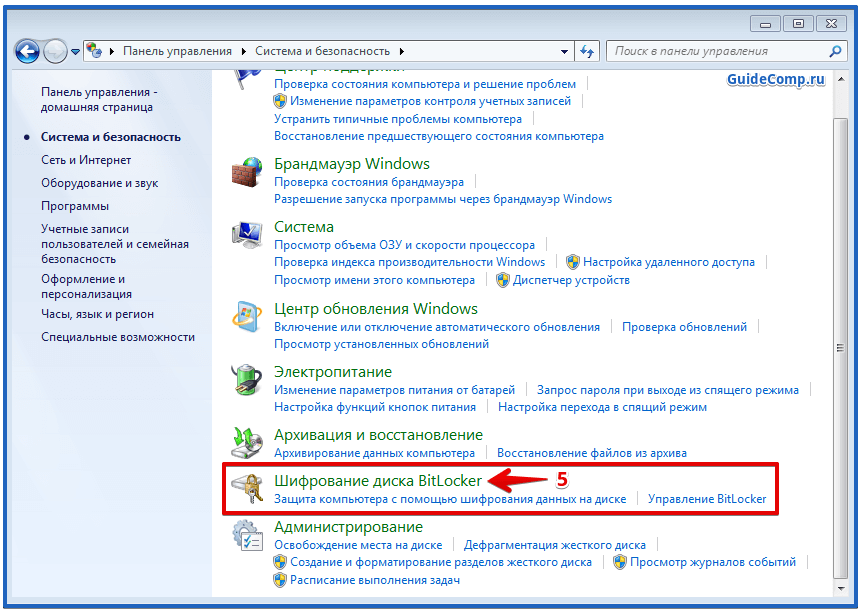863x612 pixels.
Task: Select Сеть и Интернет in the sidebar
Action: click(86, 160)
